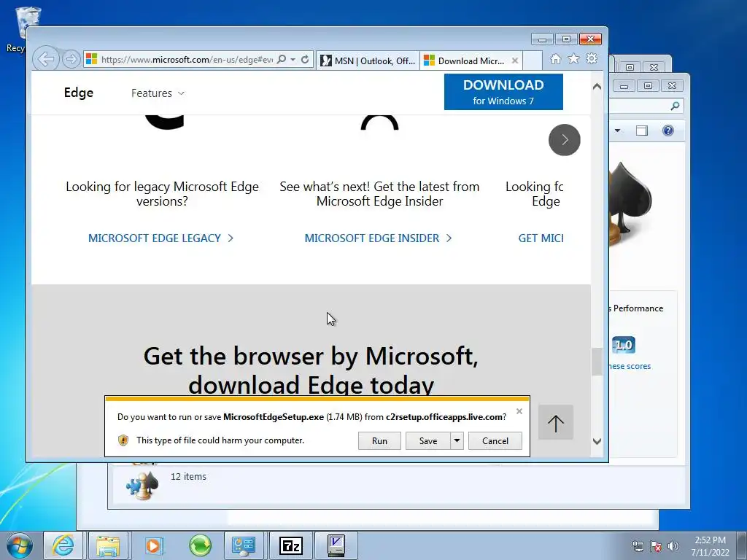Click the computer monitor taskbar icon
The width and height of the screenshot is (747, 560).
[336, 545]
